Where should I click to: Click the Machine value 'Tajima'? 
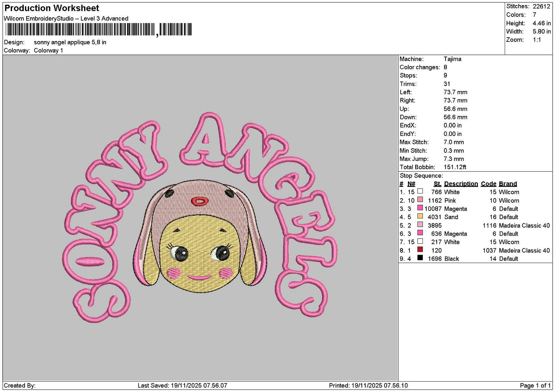click(452, 59)
